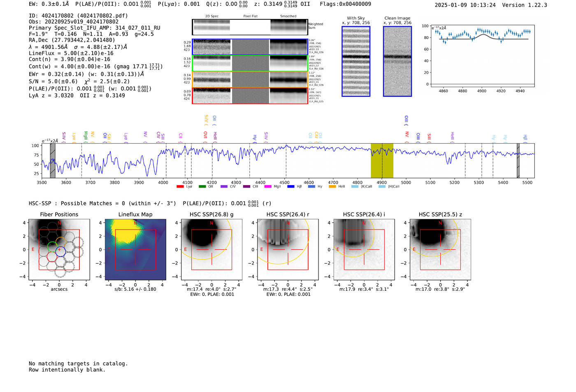Screen dimensions: 576x392
Task: Click the hatched gray band near 3550
Action: tap(53, 161)
